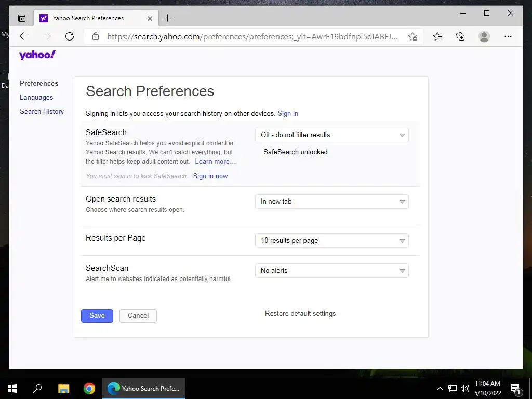Reload the page with refresh icon
The width and height of the screenshot is (532, 399).
point(70,36)
